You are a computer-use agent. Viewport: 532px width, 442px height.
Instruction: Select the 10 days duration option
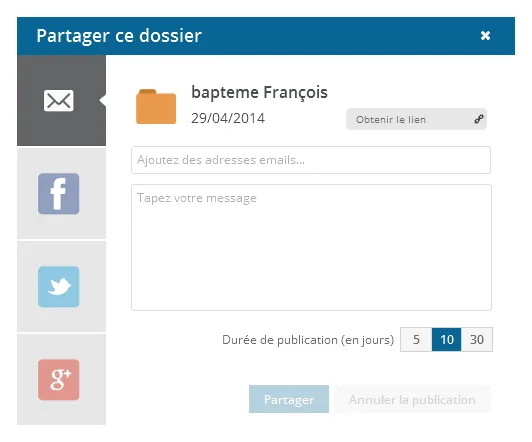coord(446,340)
